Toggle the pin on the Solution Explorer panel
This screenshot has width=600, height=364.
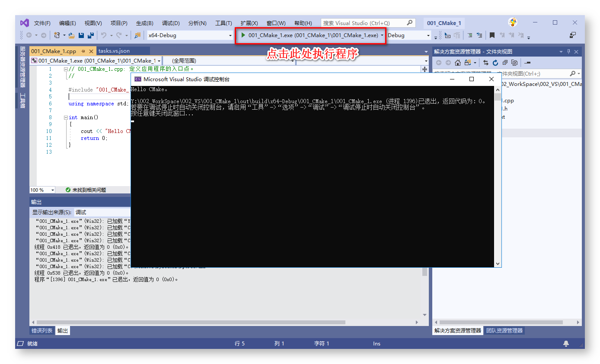(568, 51)
